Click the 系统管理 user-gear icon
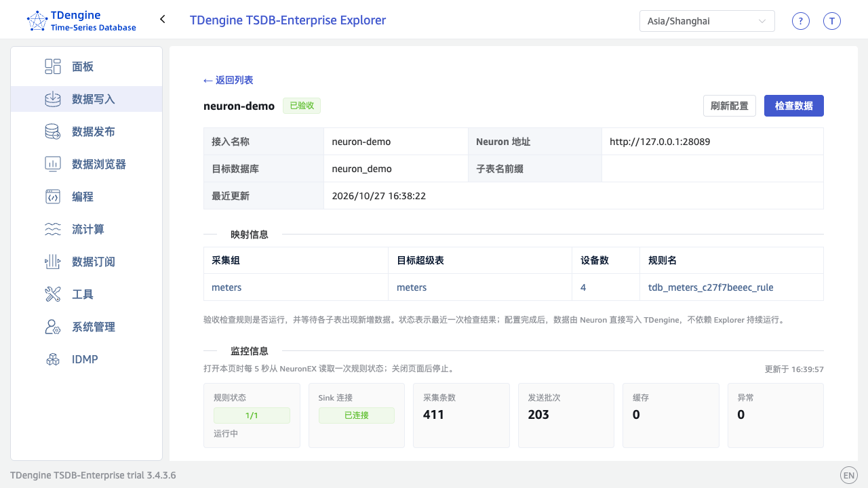 pos(53,327)
